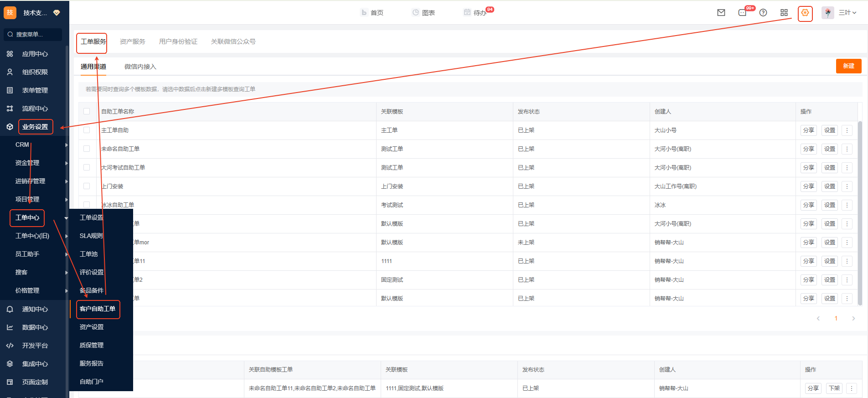Expand the CRM submenu arrow
Screen dimensions: 868x398
point(67,145)
